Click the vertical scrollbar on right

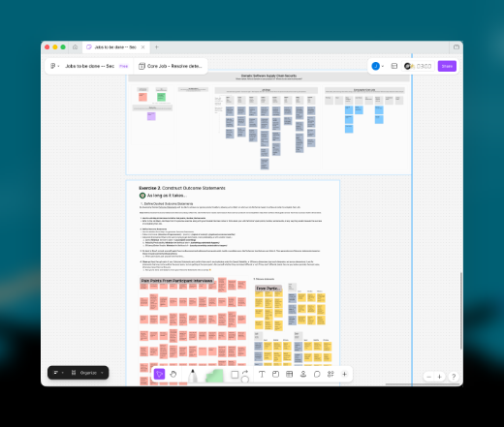(461, 311)
